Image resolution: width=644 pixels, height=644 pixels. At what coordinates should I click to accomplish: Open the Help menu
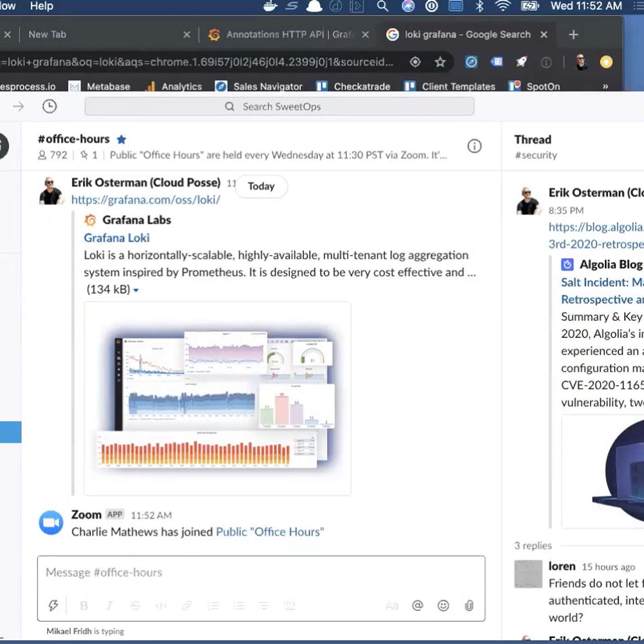pos(41,6)
